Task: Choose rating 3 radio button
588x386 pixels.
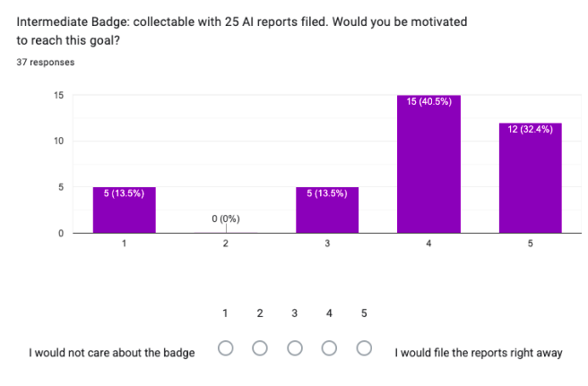Action: (295, 347)
